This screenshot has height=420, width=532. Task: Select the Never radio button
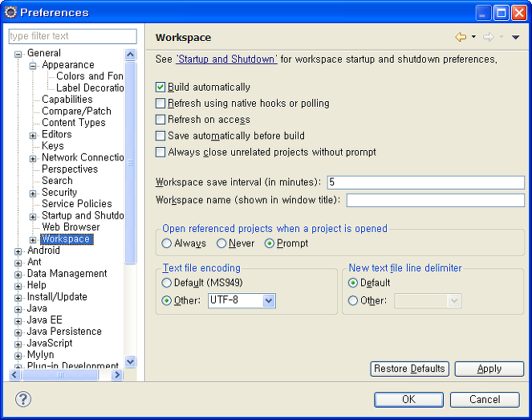pyautogui.click(x=221, y=243)
